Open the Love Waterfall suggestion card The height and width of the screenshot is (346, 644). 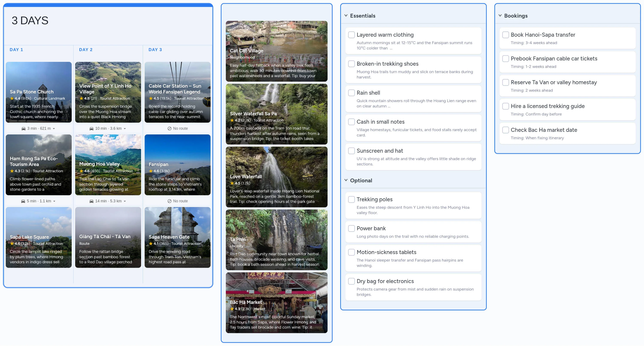click(276, 177)
